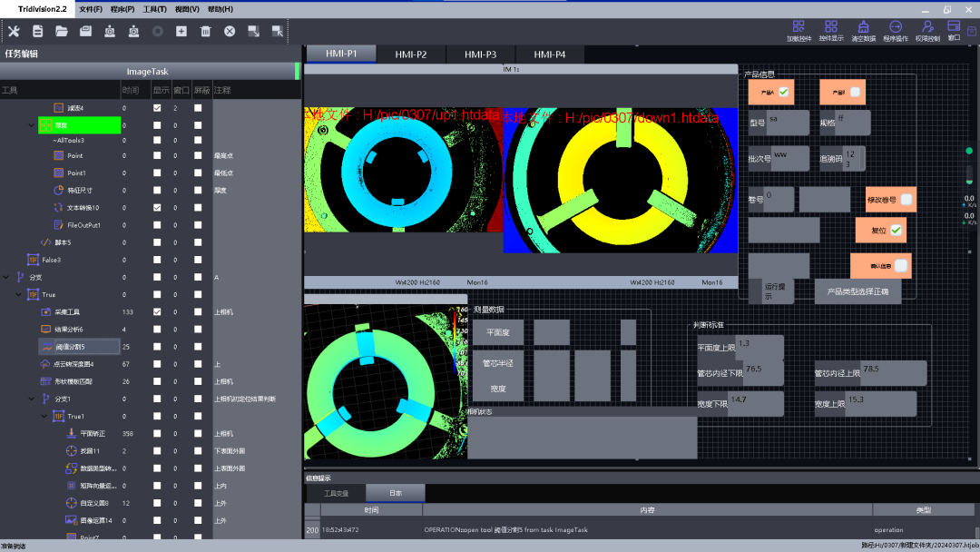
Task: Collapse the green highlighted 厚度 node
Action: point(33,126)
